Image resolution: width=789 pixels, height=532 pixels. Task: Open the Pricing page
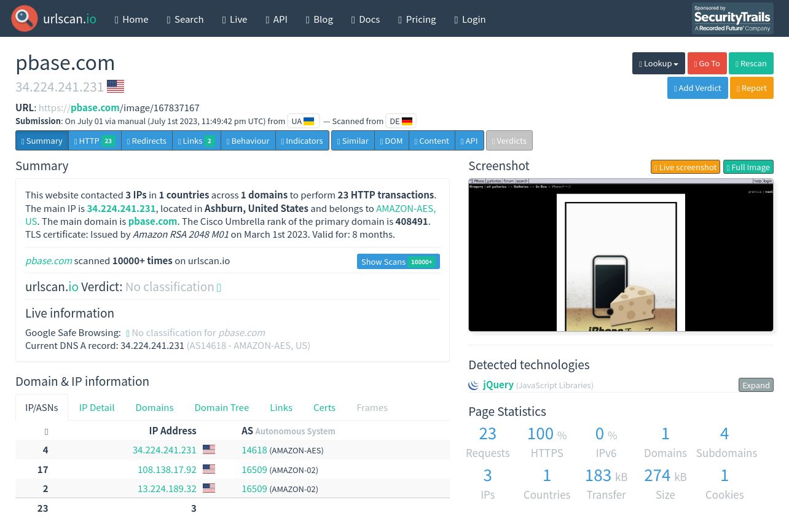(417, 19)
